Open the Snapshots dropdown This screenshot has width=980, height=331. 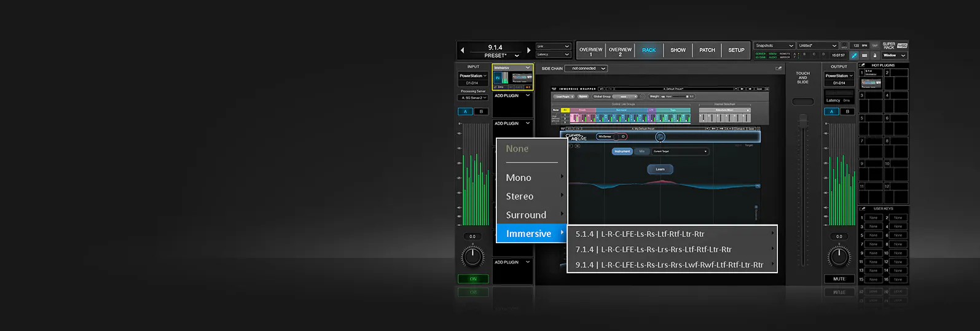[774, 45]
